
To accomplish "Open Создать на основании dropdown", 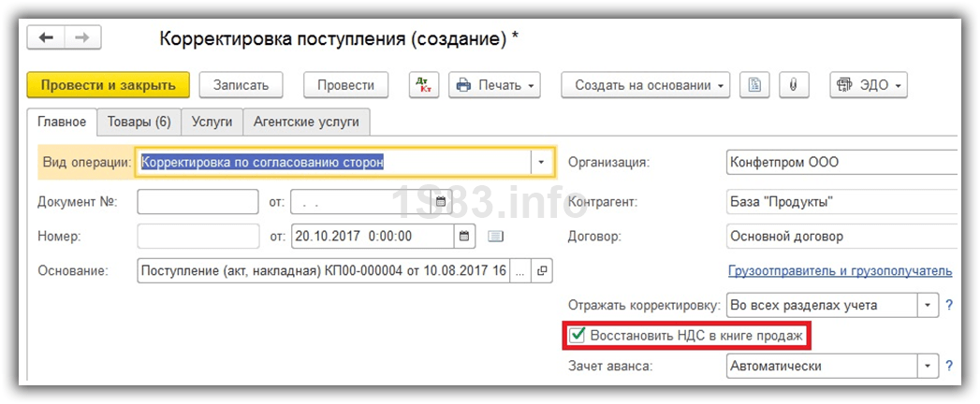I will pos(646,85).
